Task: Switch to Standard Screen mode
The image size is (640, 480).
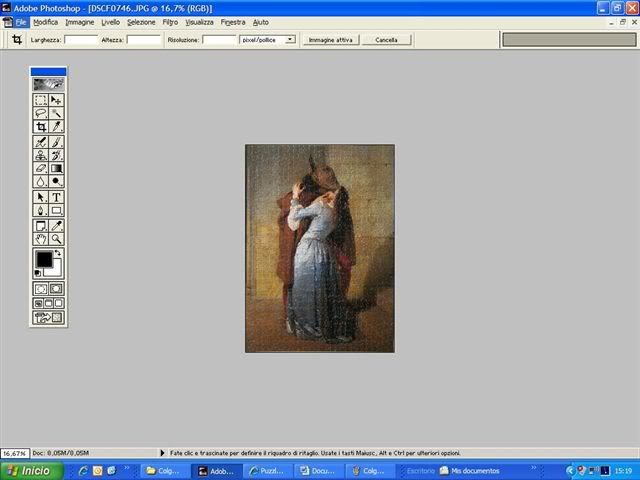Action: point(38,303)
